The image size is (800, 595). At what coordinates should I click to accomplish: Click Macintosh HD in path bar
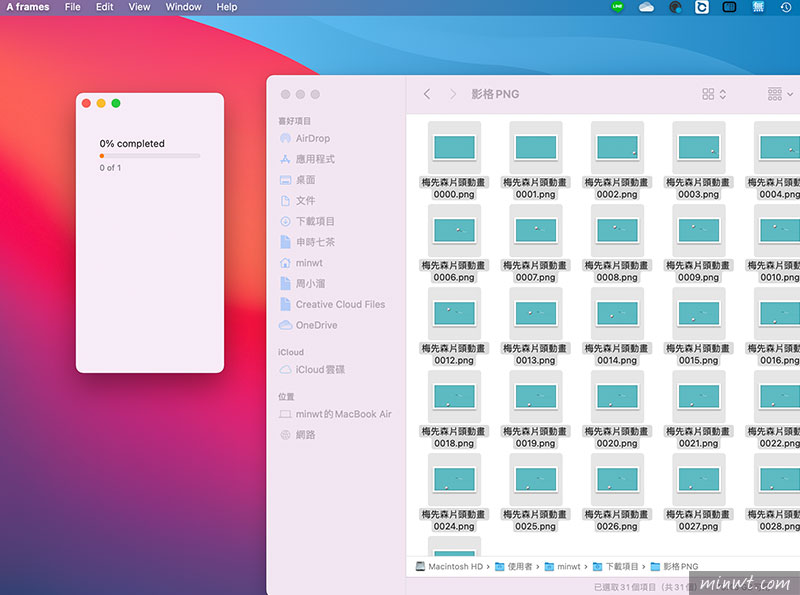pyautogui.click(x=449, y=566)
